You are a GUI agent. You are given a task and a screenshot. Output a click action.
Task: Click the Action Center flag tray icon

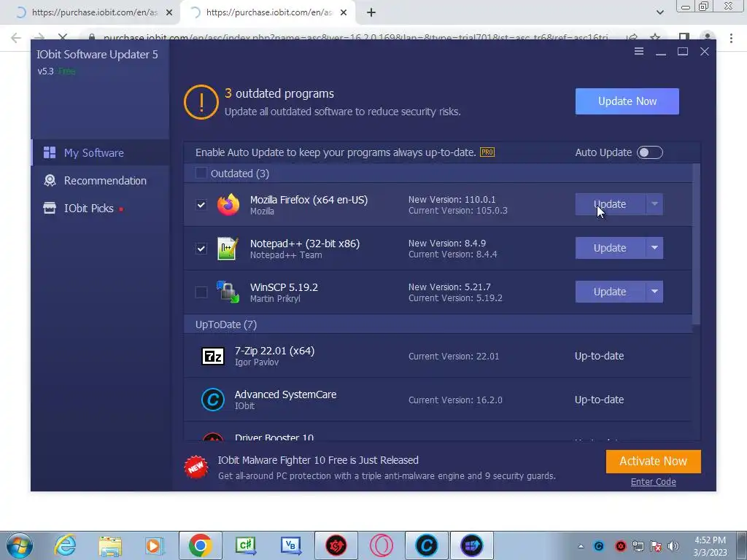coord(656,546)
